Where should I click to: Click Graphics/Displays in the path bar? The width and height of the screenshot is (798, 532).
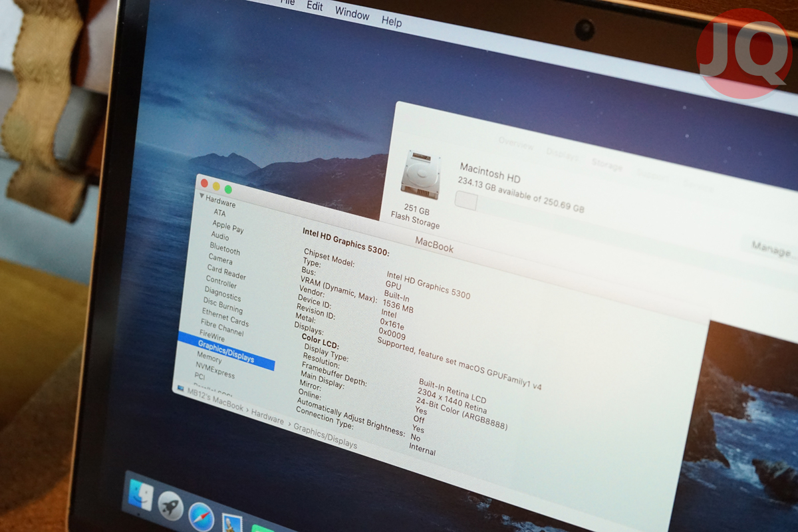(x=326, y=435)
